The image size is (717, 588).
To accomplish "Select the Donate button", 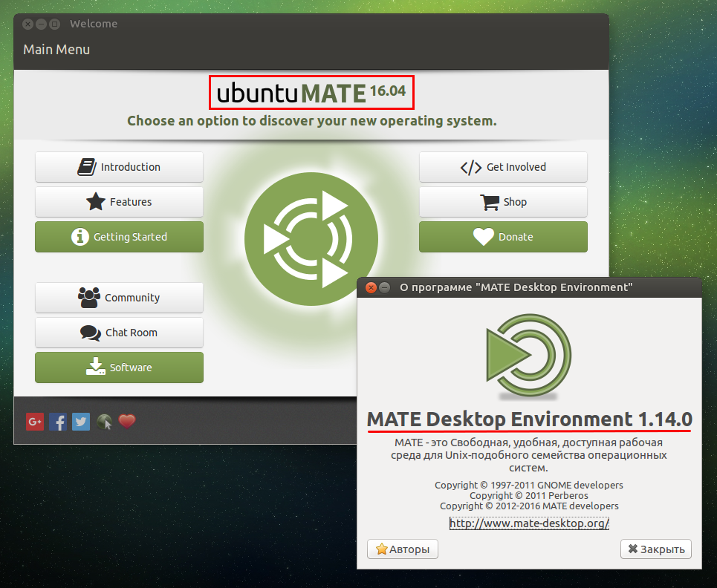I will click(x=503, y=237).
